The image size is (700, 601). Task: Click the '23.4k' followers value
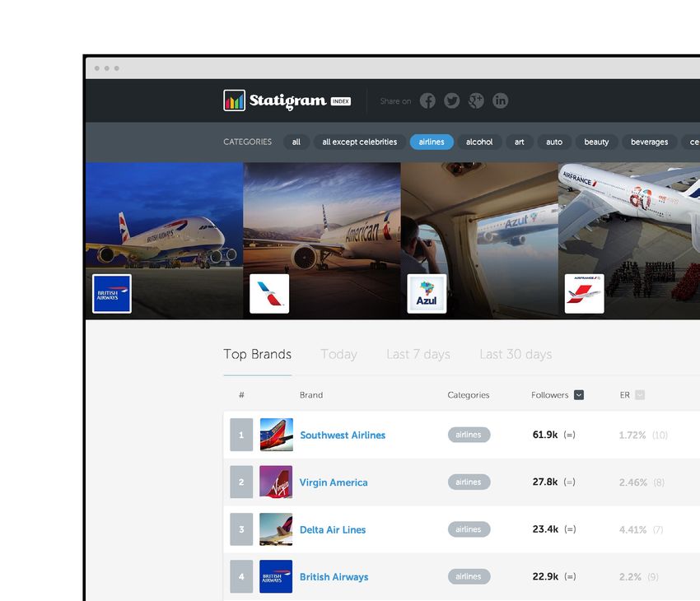click(x=545, y=529)
